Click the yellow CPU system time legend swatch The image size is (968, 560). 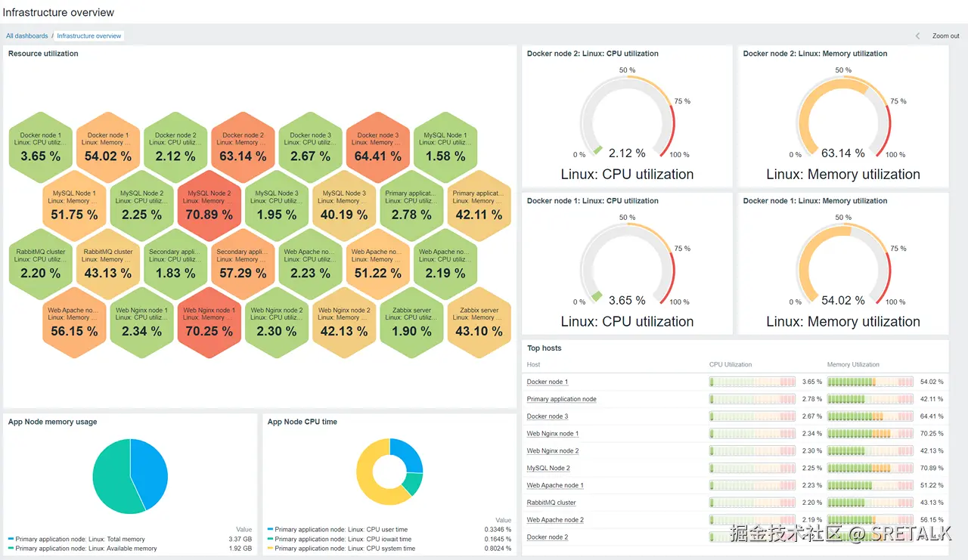coord(269,548)
